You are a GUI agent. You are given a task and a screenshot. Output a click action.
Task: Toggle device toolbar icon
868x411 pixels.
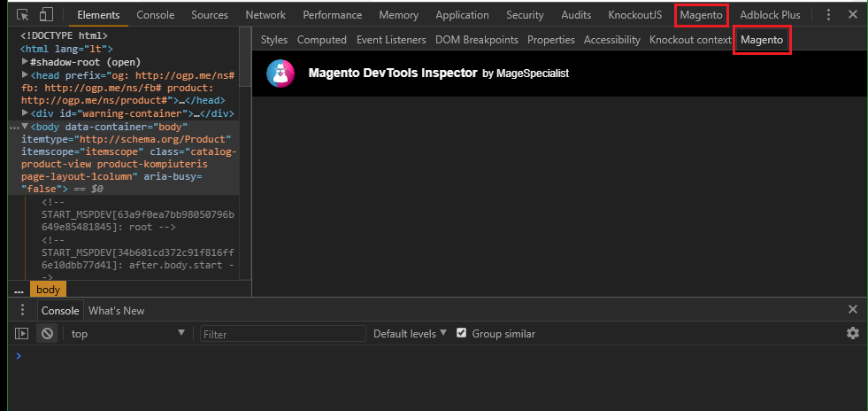click(x=47, y=15)
